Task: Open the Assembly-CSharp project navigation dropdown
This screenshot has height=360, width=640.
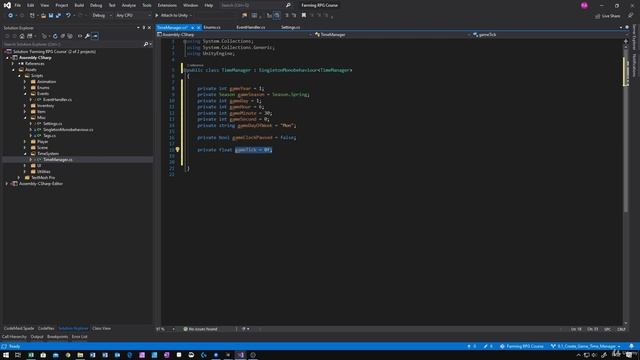Action: click(235, 35)
